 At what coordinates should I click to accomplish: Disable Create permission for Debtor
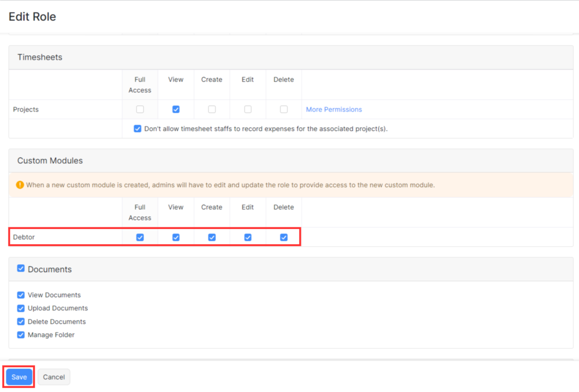click(211, 237)
